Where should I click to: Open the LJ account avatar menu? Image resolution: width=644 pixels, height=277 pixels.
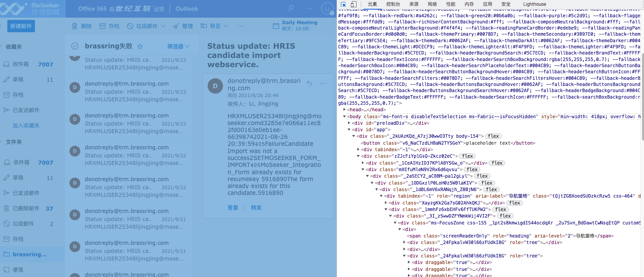(327, 8)
